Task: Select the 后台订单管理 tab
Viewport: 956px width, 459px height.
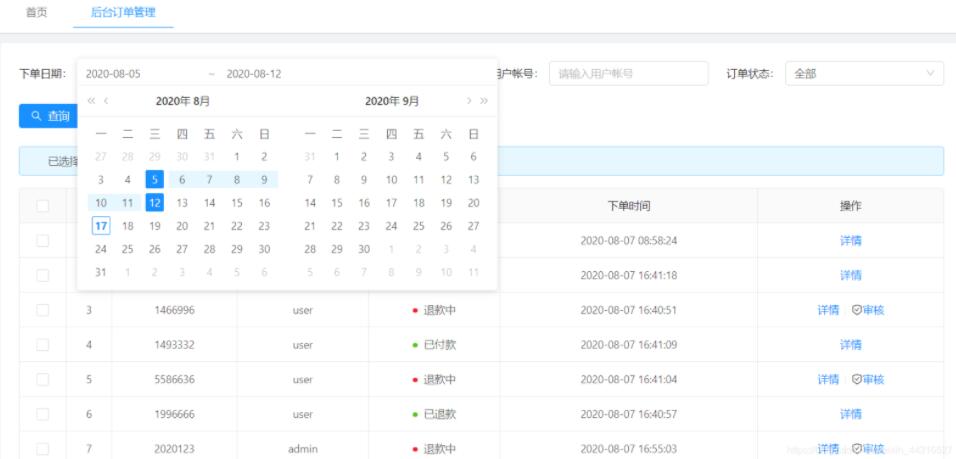Action: [123, 12]
